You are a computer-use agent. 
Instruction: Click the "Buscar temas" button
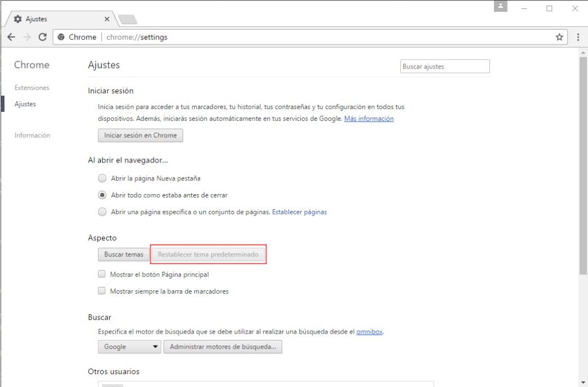pyautogui.click(x=123, y=255)
